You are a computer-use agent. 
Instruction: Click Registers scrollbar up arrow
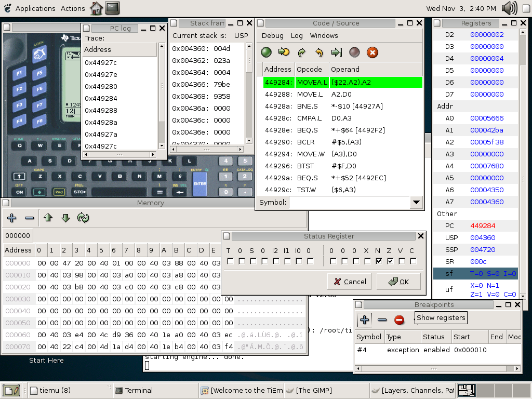coord(523,32)
